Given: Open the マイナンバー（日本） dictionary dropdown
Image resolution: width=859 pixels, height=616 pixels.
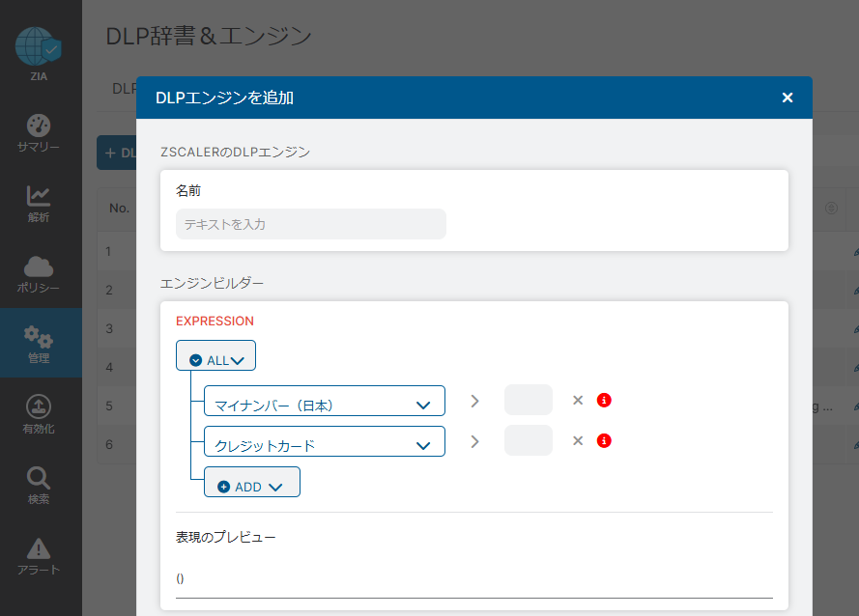Looking at the screenshot, I should pos(325,401).
